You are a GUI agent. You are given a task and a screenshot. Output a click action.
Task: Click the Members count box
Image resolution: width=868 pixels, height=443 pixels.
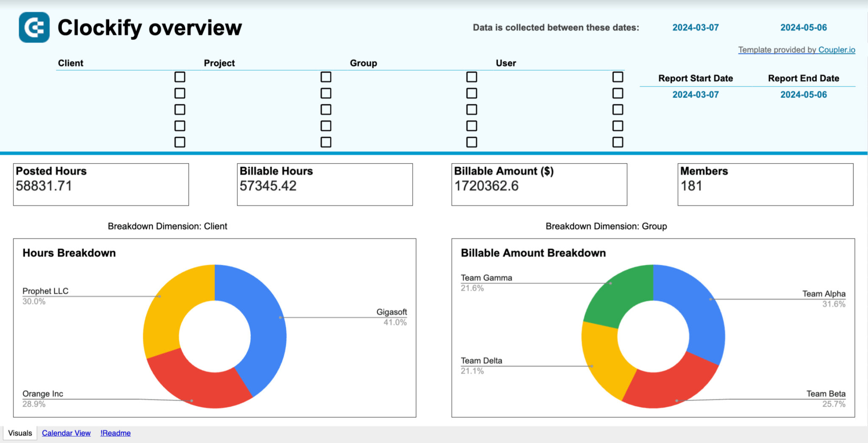[765, 184]
